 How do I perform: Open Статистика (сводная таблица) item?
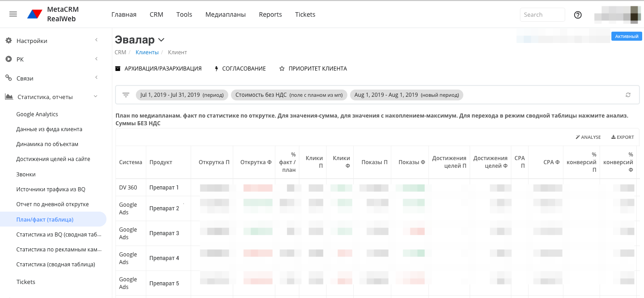pos(56,264)
